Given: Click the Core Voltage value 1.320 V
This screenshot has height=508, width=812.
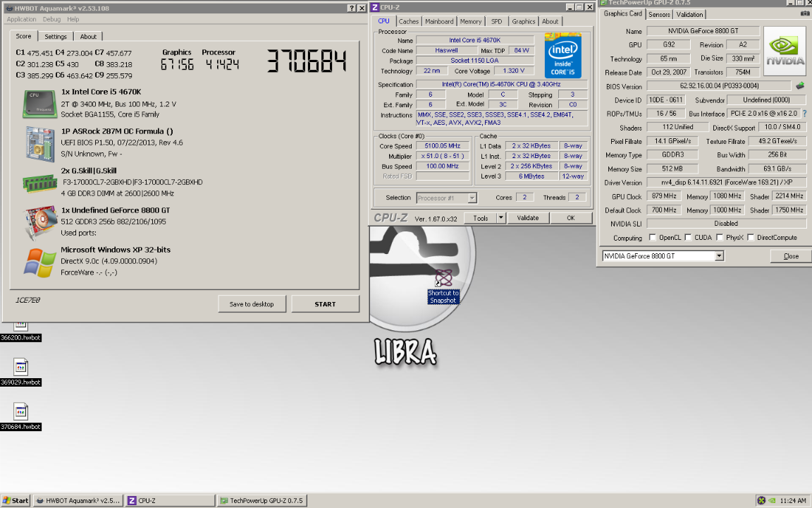Looking at the screenshot, I should (514, 71).
